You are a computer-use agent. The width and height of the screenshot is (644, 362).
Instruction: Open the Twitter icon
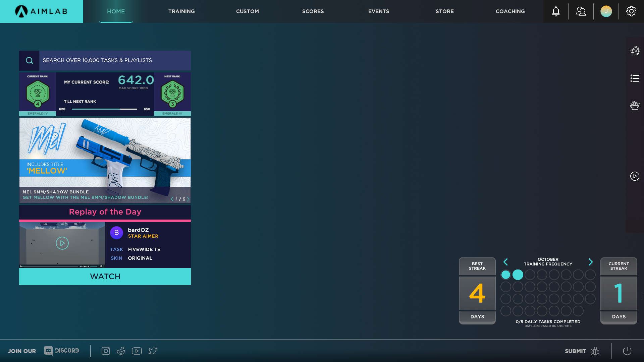[153, 351]
